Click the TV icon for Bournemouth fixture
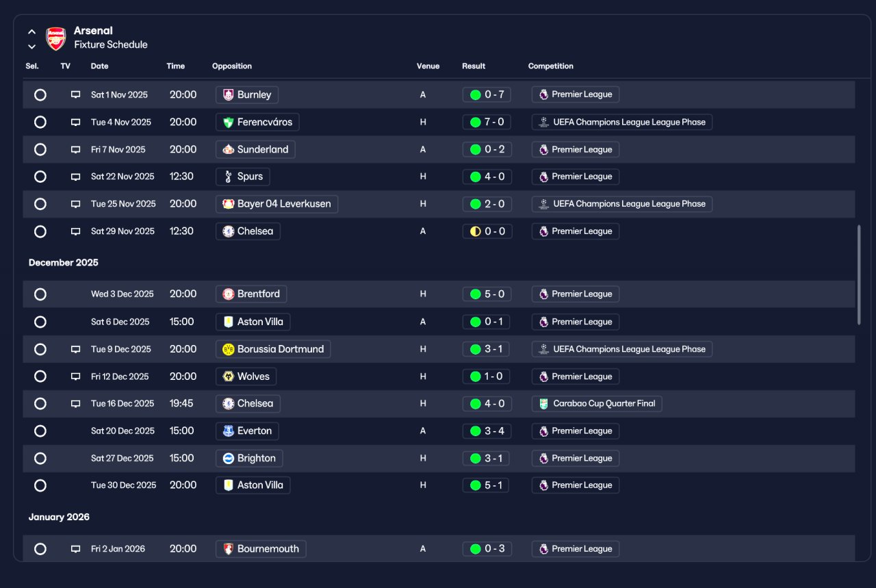876x588 pixels. coord(76,549)
